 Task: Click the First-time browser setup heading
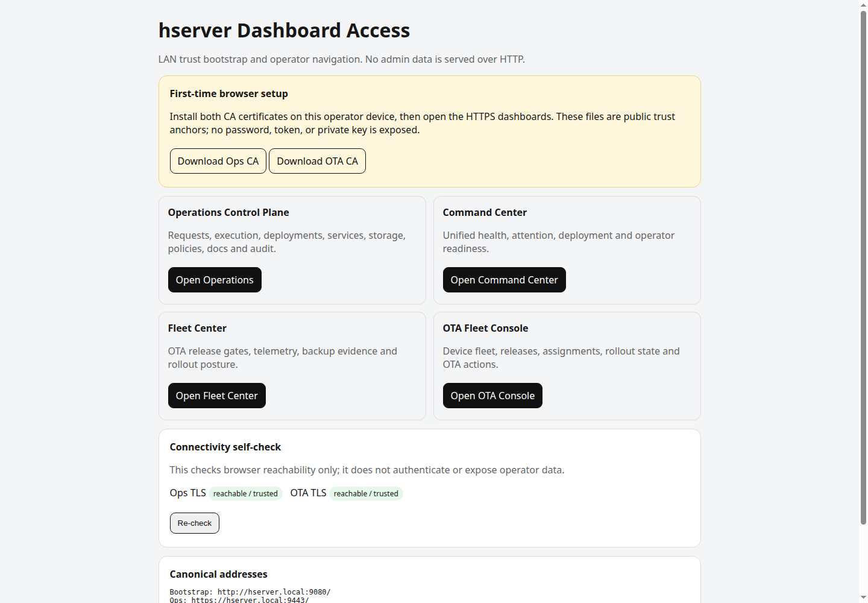(x=228, y=93)
